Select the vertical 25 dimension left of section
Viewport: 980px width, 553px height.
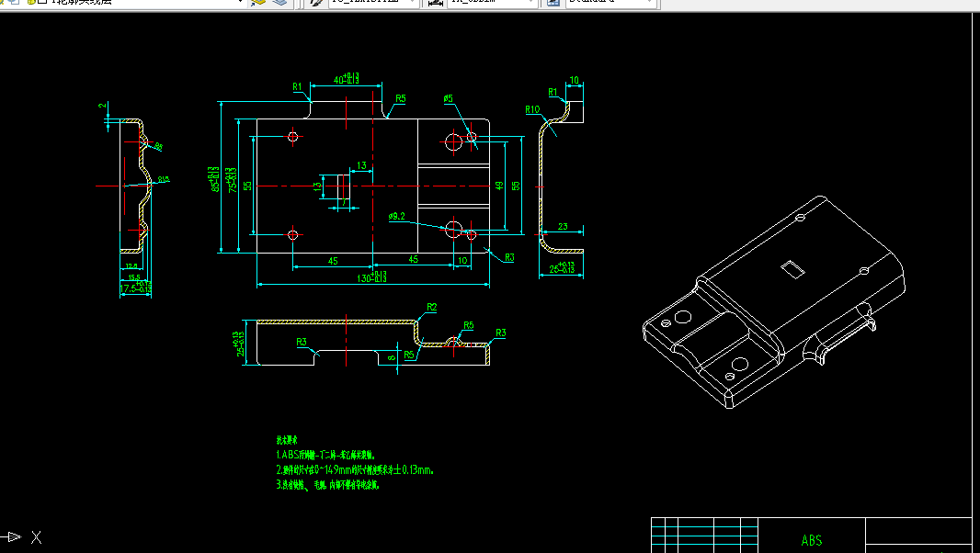pos(239,344)
